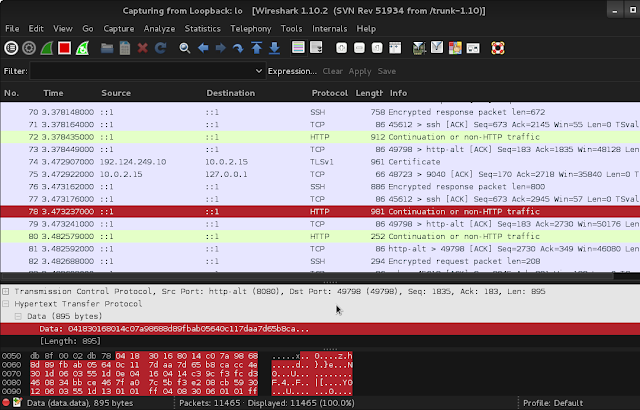Image resolution: width=640 pixels, height=410 pixels.
Task: Open the Tools menu
Action: coord(291,29)
